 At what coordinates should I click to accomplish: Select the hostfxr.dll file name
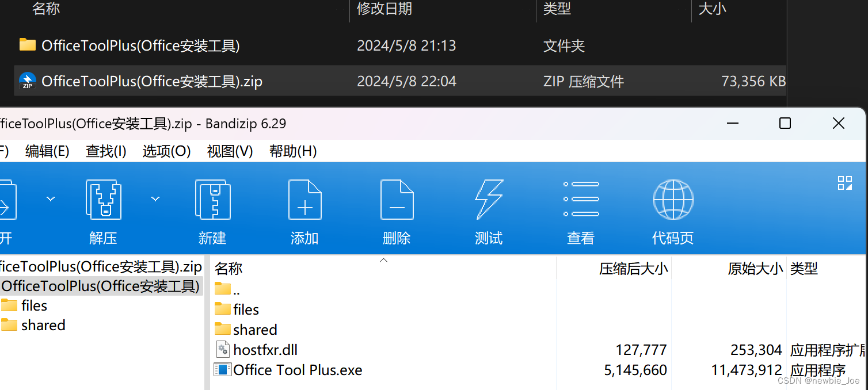pyautogui.click(x=265, y=350)
